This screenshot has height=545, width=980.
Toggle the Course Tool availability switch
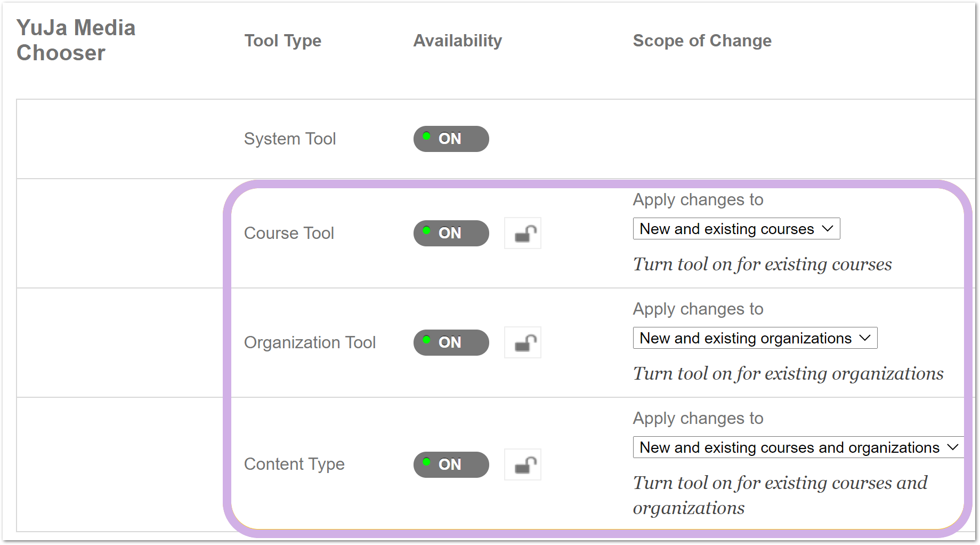click(x=451, y=233)
